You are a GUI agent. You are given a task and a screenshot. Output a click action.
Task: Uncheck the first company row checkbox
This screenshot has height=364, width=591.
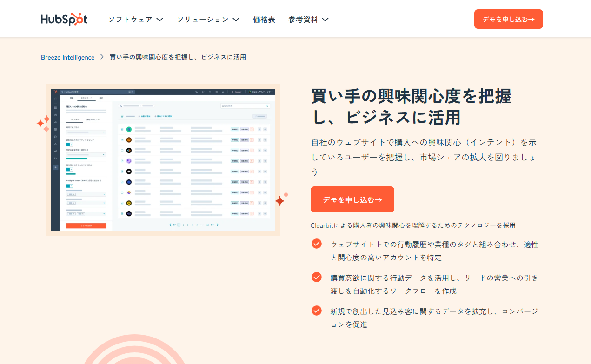click(x=122, y=129)
